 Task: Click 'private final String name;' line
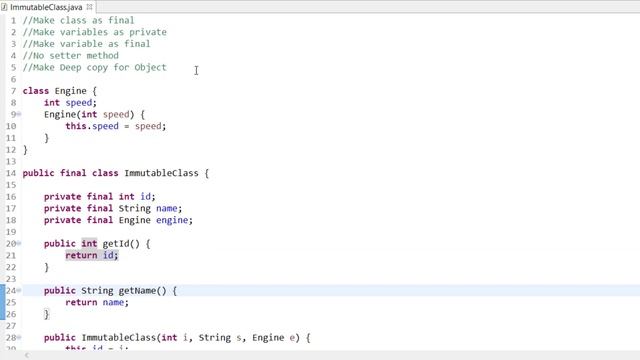(113, 209)
